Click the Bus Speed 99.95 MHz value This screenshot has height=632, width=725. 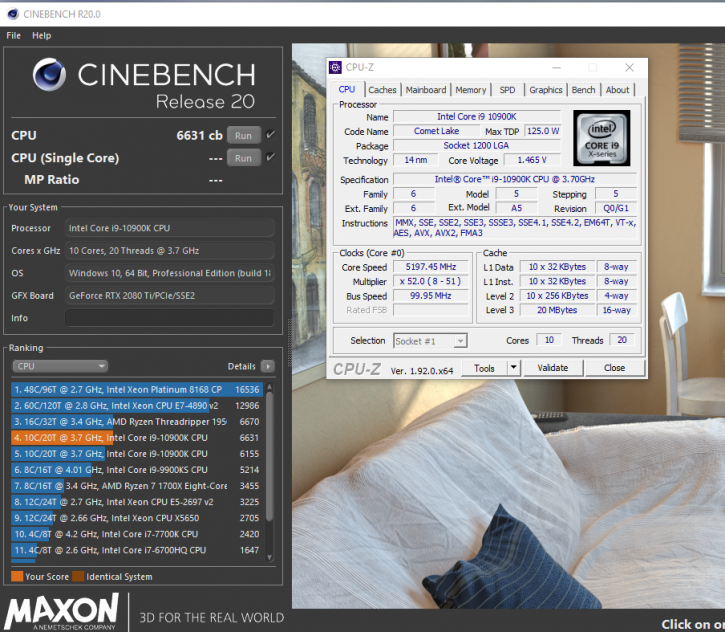pos(430,295)
